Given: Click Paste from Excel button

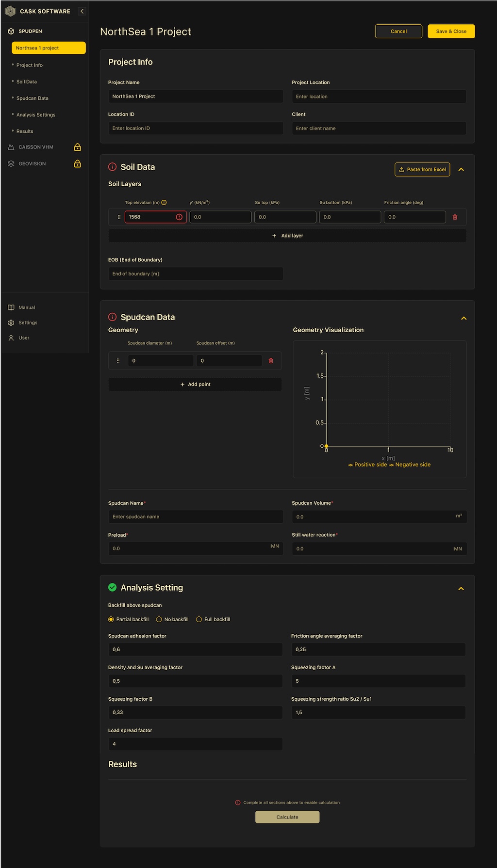Looking at the screenshot, I should [x=422, y=170].
